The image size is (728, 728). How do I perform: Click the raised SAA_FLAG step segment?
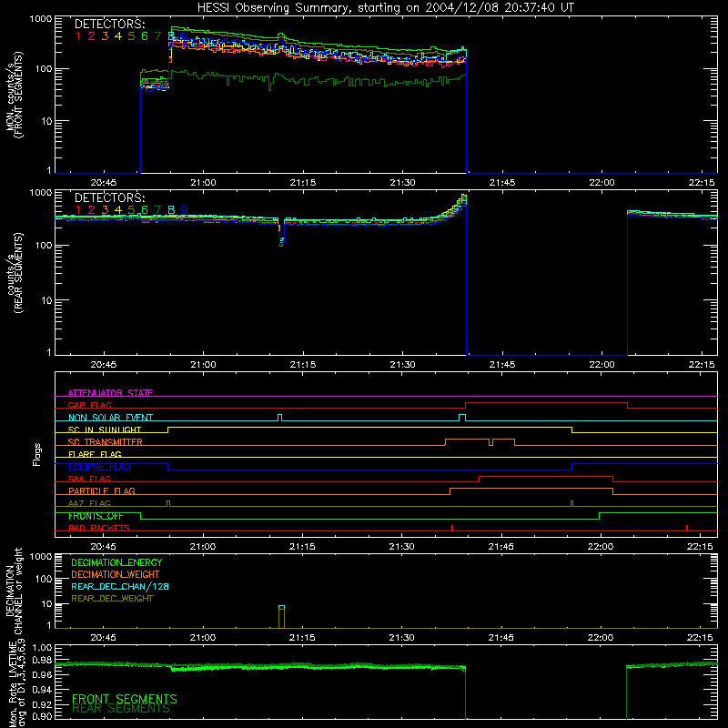[x=546, y=476]
